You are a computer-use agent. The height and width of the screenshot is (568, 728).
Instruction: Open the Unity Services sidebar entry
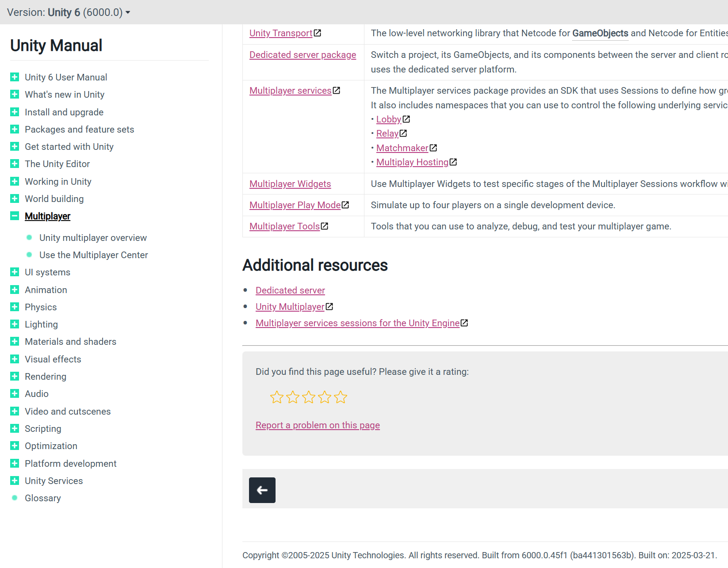pyautogui.click(x=54, y=481)
